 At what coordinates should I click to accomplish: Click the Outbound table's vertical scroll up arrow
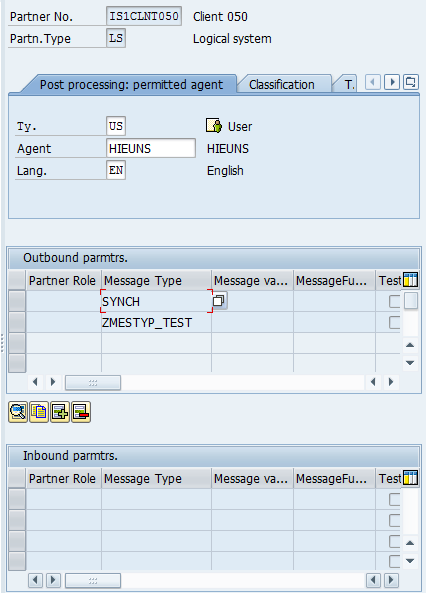pos(410,345)
